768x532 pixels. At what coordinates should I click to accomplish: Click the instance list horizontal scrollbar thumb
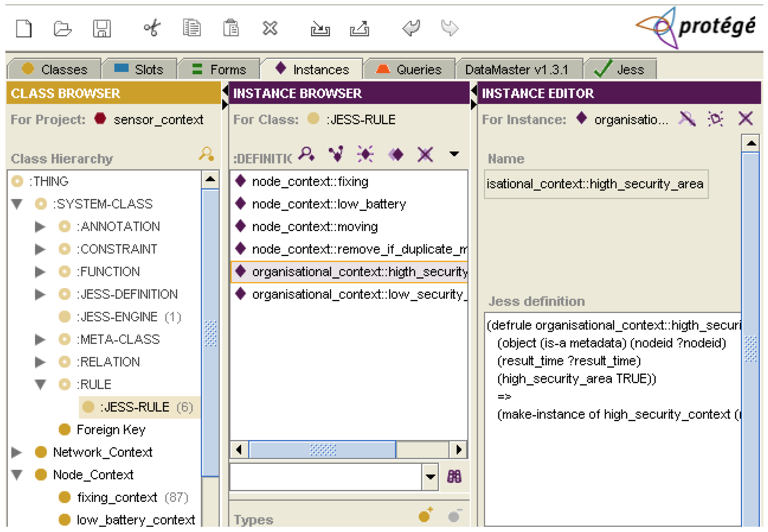[x=322, y=450]
